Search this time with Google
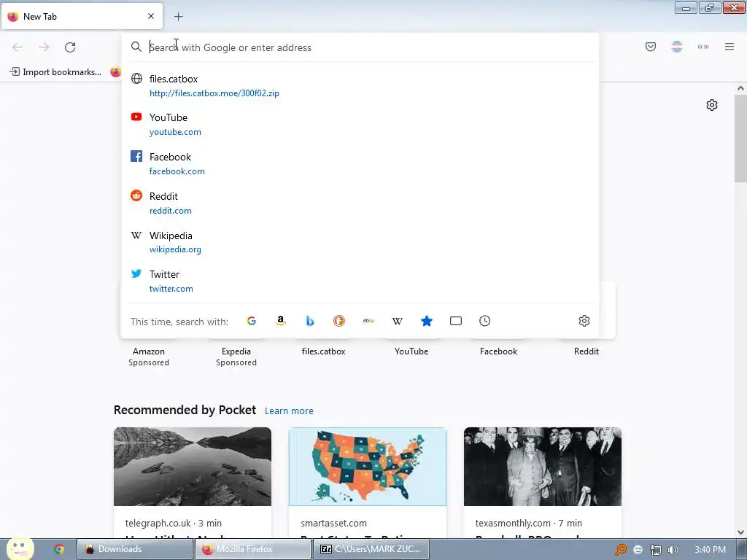This screenshot has height=560, width=747. coord(252,321)
